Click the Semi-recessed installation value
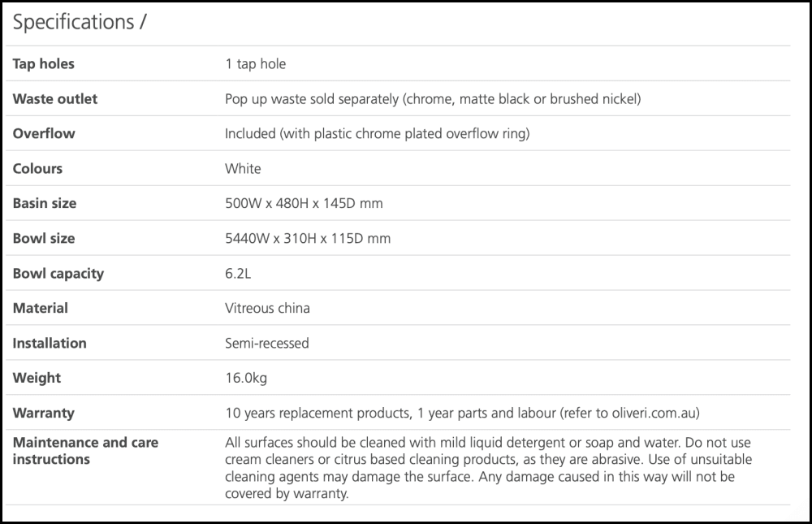Image resolution: width=812 pixels, height=524 pixels. [x=266, y=343]
